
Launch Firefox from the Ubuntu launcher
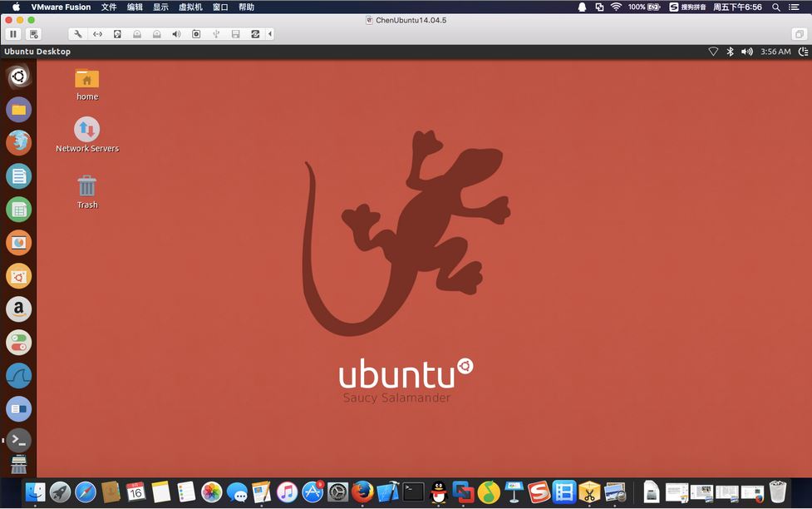(18, 142)
